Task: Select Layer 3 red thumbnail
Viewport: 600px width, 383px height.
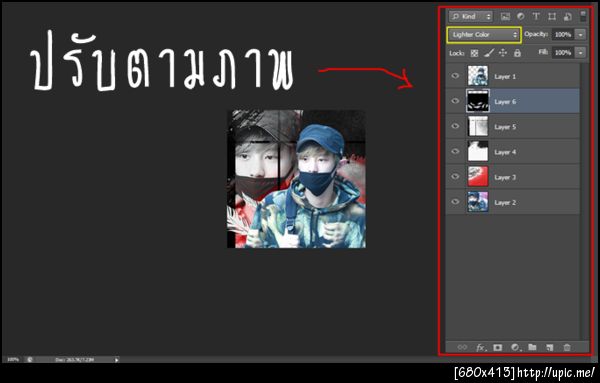Action: click(x=478, y=176)
